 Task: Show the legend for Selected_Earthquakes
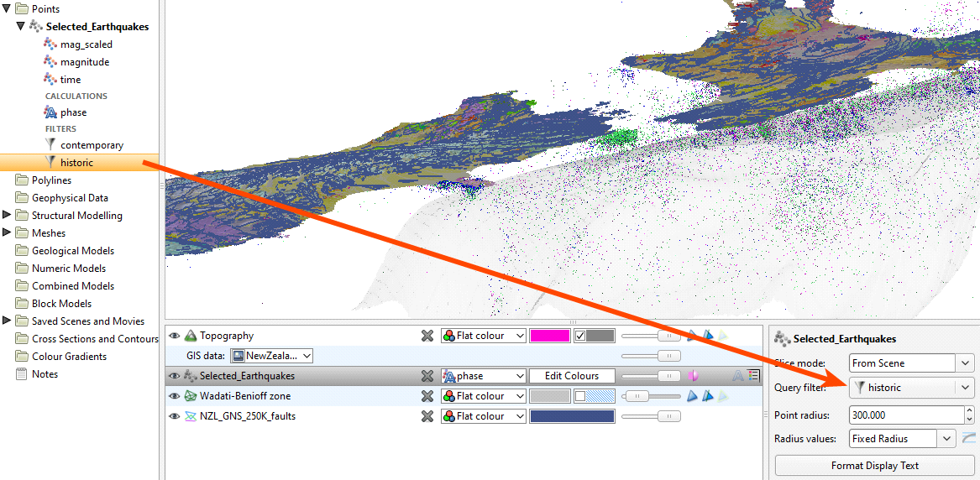pyautogui.click(x=753, y=376)
